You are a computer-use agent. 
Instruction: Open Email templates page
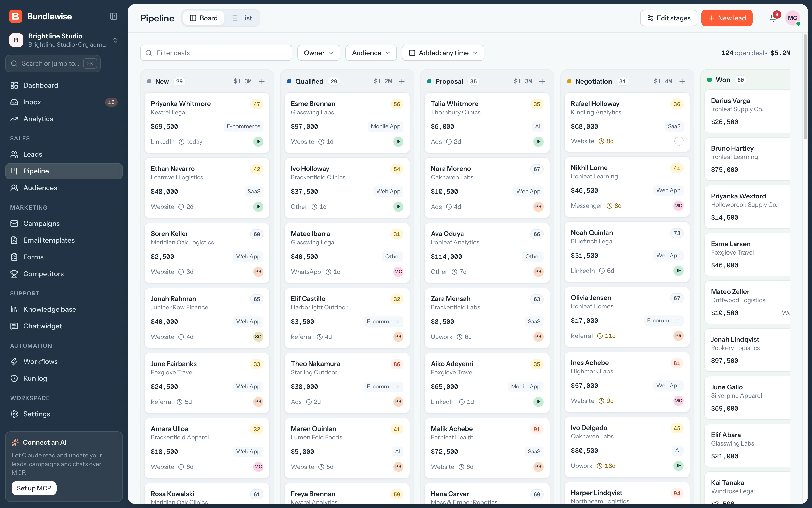click(64, 240)
